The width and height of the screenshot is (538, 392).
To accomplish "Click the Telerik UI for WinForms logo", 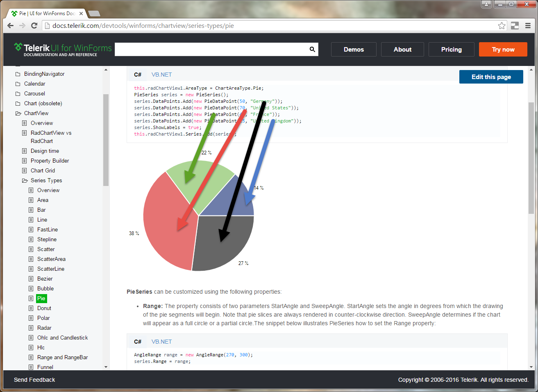I will 63,50.
